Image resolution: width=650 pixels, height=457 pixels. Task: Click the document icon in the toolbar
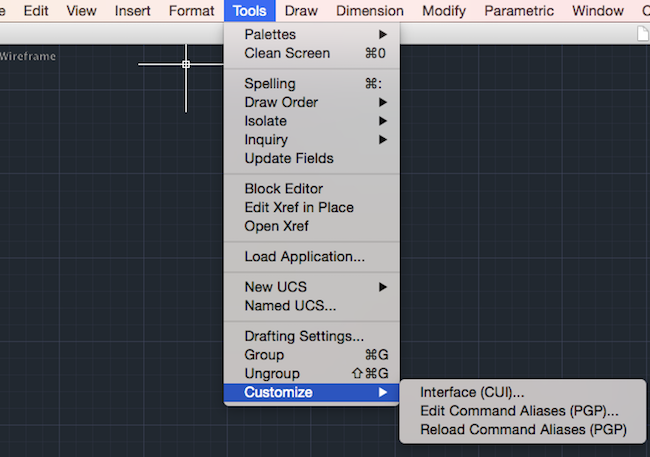pos(643,33)
